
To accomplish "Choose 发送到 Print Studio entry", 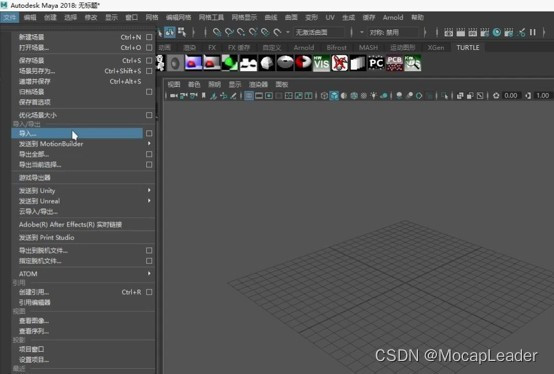I will pos(83,237).
